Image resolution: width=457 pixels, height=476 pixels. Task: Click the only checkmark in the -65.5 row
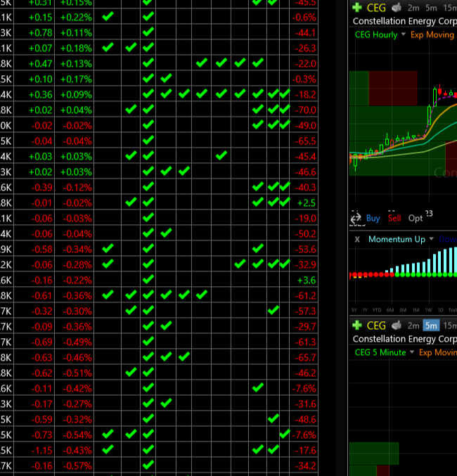[x=148, y=140]
